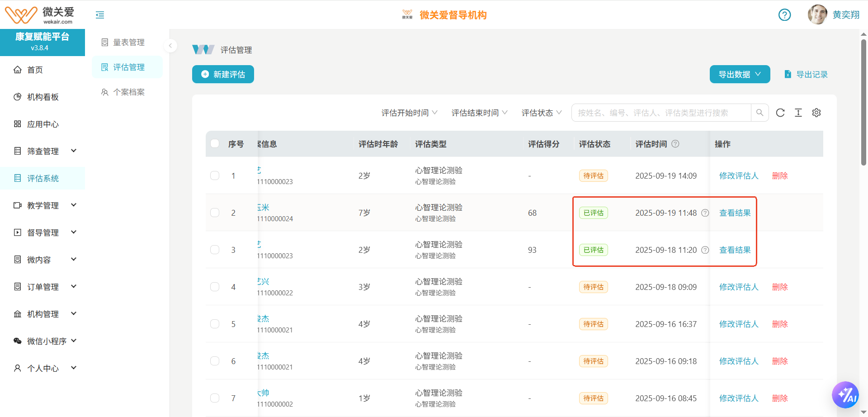Click 查看结果 for row 2
This screenshot has width=868, height=417.
735,213
